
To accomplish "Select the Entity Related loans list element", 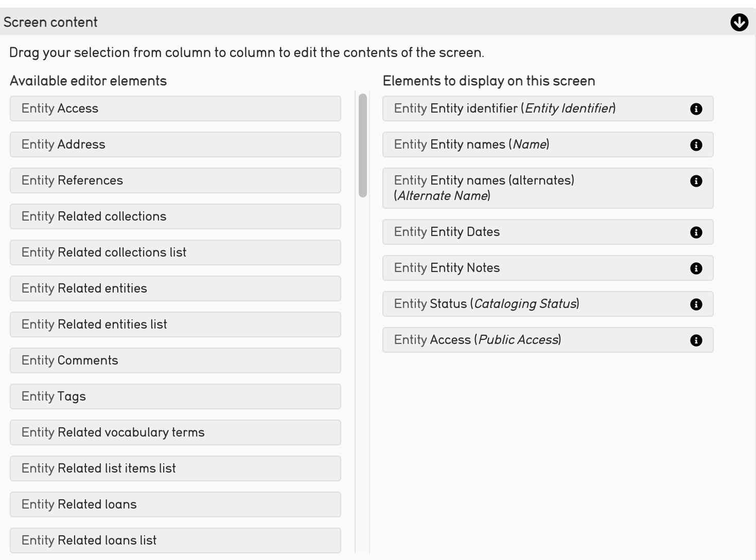I will click(175, 540).
